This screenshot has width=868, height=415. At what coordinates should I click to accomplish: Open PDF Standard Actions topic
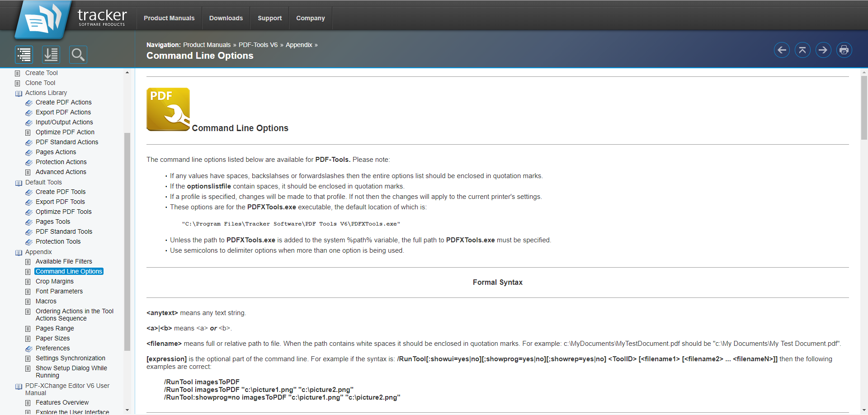pyautogui.click(x=67, y=142)
